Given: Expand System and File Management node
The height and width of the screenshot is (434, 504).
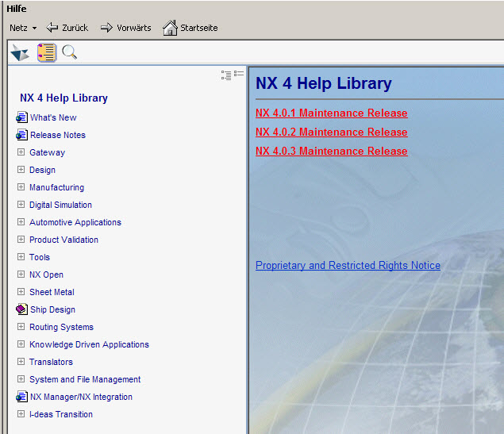Looking at the screenshot, I should [21, 379].
